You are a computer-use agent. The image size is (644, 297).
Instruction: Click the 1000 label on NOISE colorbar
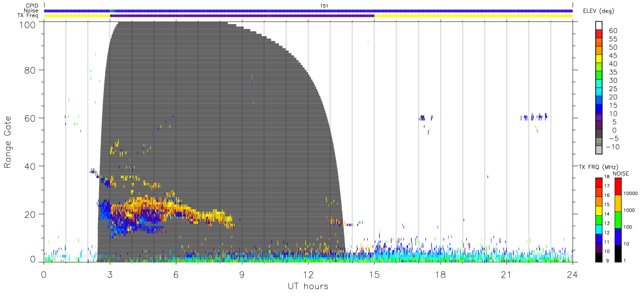coord(630,210)
